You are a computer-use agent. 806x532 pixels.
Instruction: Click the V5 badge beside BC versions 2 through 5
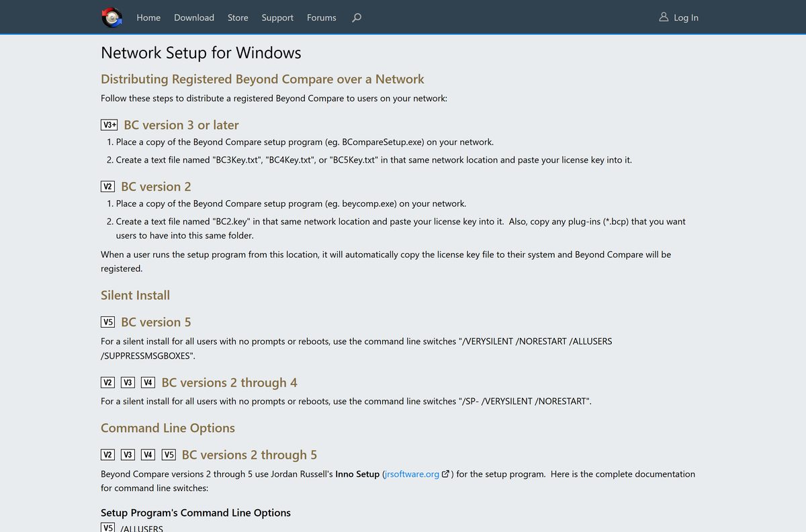point(169,455)
